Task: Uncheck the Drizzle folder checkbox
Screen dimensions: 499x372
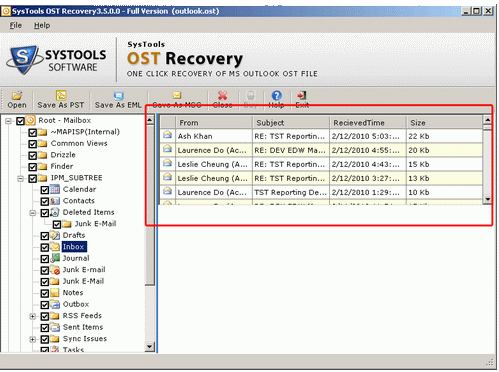Action: (x=32, y=155)
